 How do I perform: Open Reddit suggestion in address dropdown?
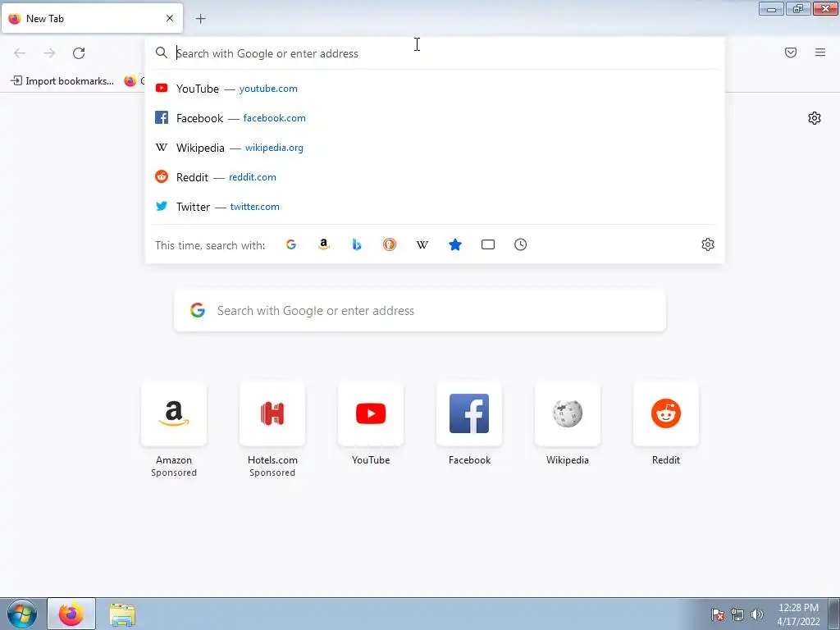[435, 177]
